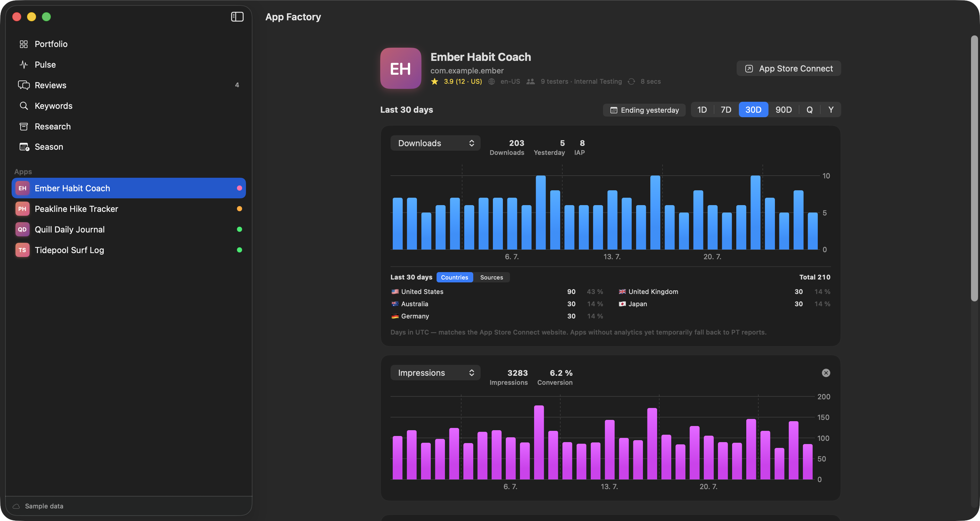Click the Reviews badge count 4

click(x=237, y=85)
